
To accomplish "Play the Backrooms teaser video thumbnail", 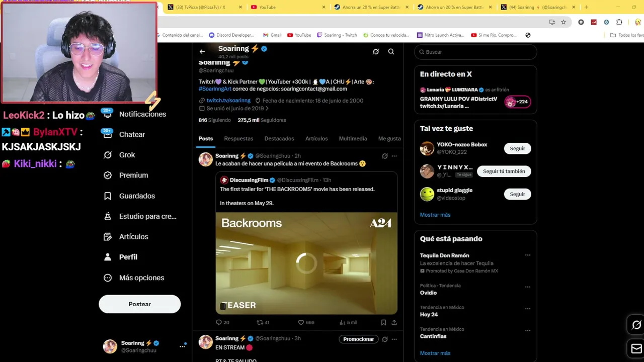I will pyautogui.click(x=306, y=263).
